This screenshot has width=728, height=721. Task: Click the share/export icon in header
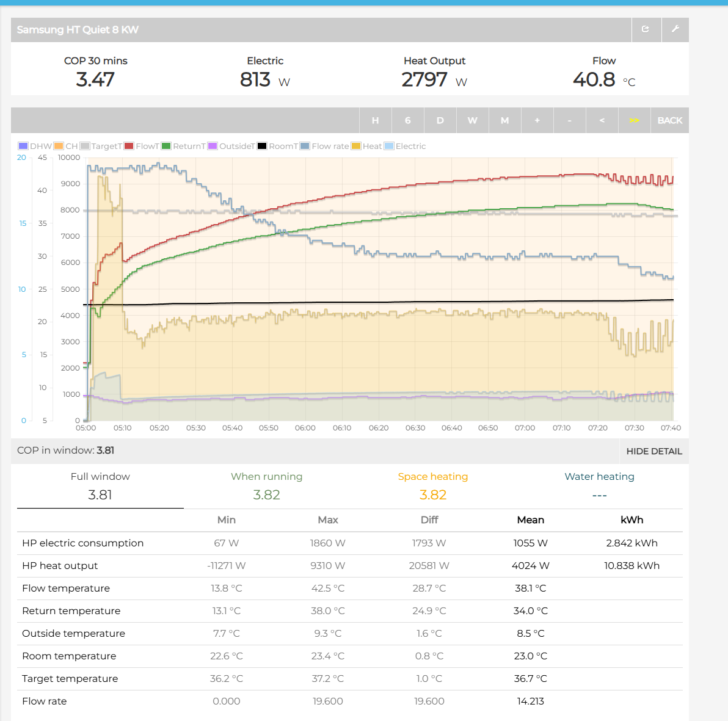coord(646,29)
